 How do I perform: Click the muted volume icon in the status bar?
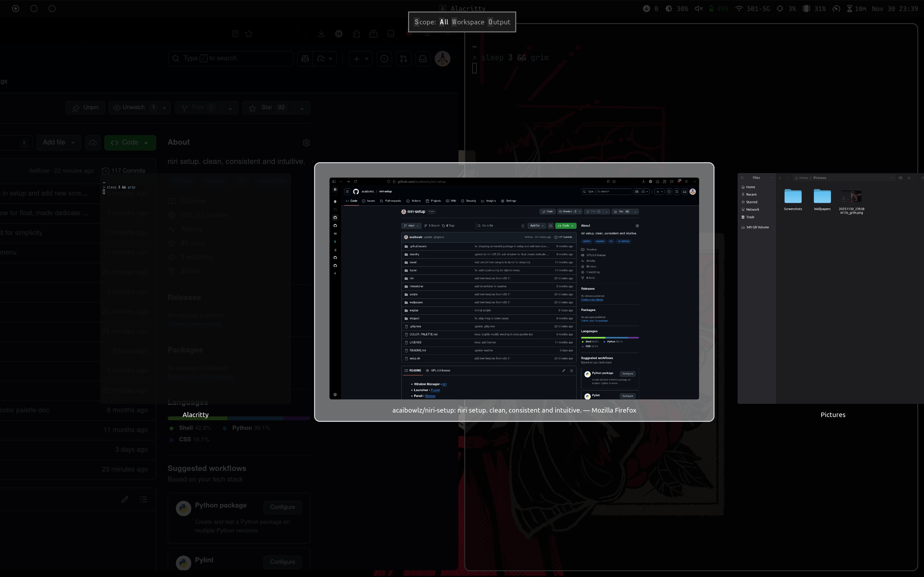pos(698,8)
